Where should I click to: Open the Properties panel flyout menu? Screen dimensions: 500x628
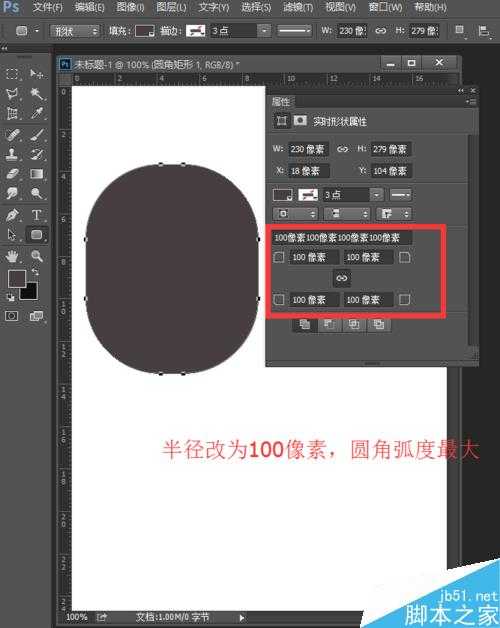(x=472, y=102)
